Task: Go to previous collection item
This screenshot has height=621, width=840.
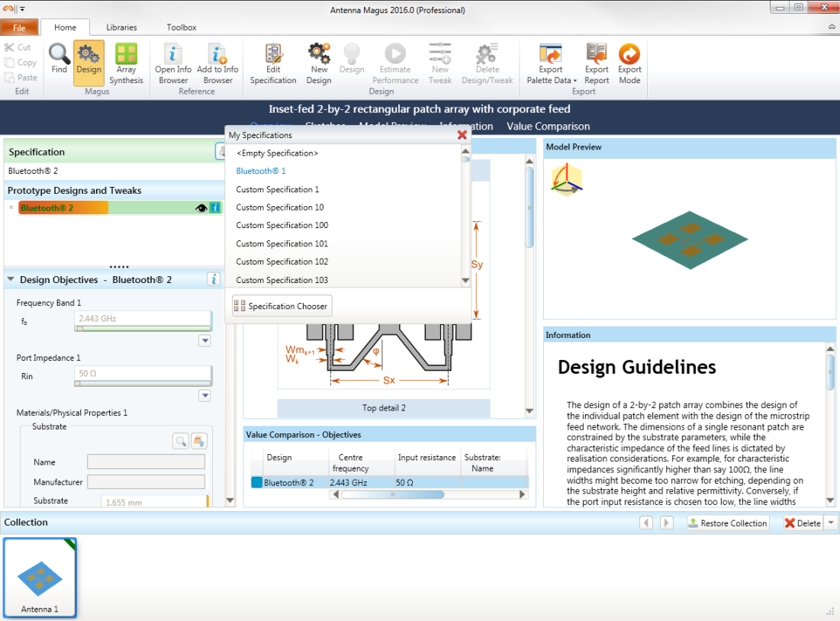Action: pos(646,523)
